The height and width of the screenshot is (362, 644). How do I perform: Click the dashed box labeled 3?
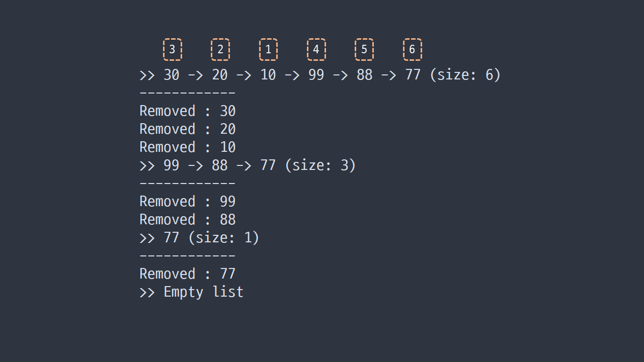click(172, 50)
